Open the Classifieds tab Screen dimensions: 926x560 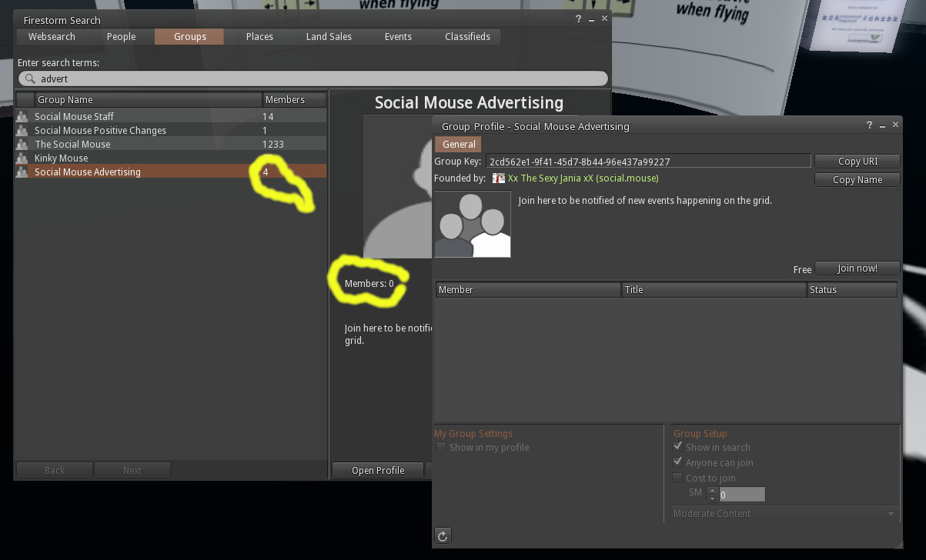point(467,36)
